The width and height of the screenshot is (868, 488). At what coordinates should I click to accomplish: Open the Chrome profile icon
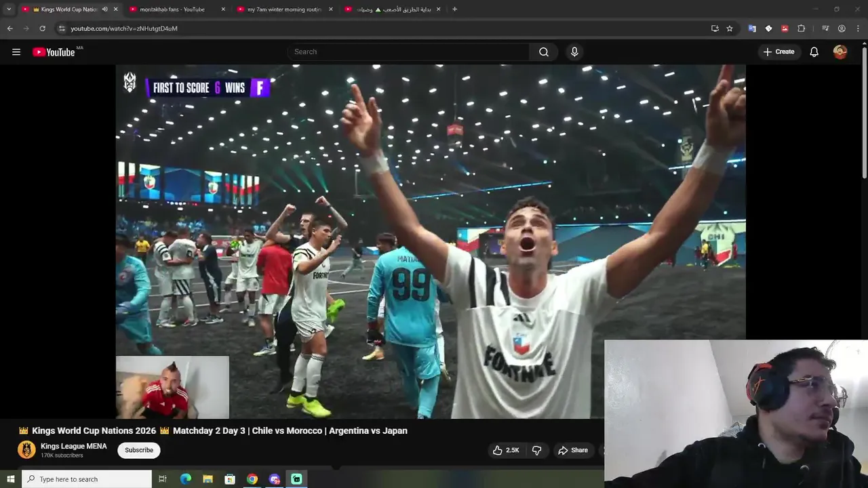[842, 28]
